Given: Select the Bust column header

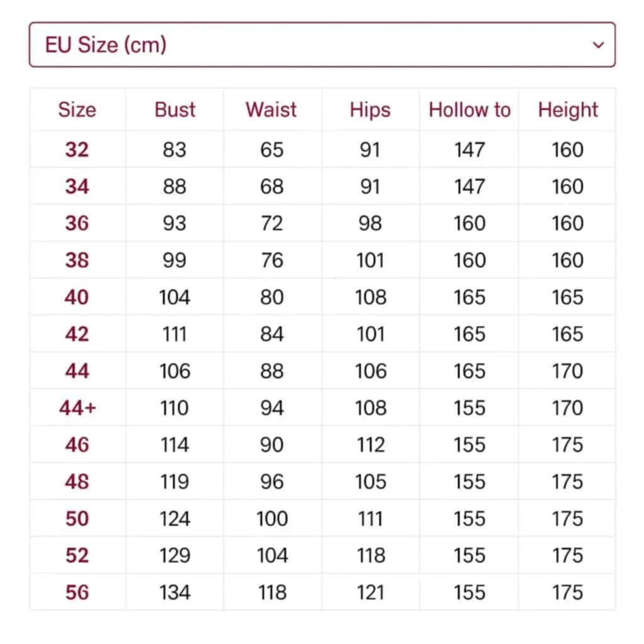Looking at the screenshot, I should [175, 109].
